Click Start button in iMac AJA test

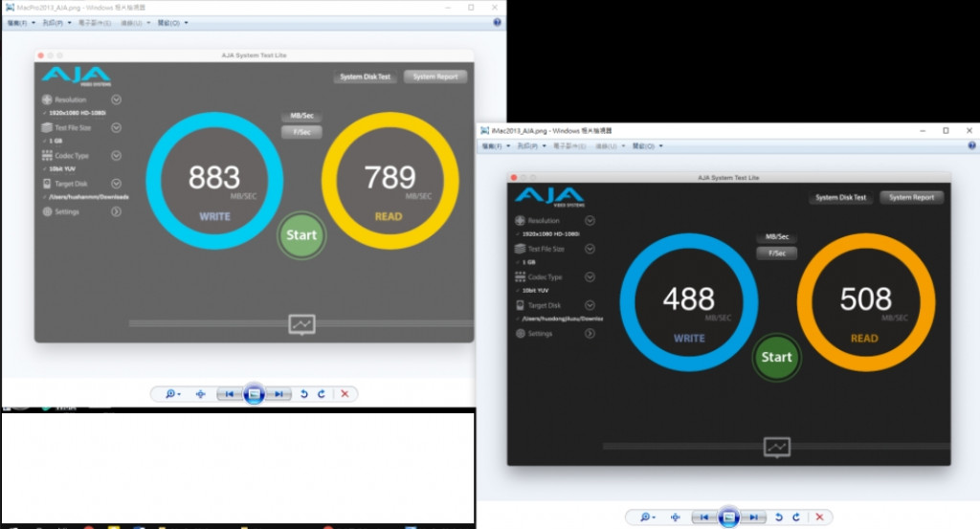click(x=776, y=357)
